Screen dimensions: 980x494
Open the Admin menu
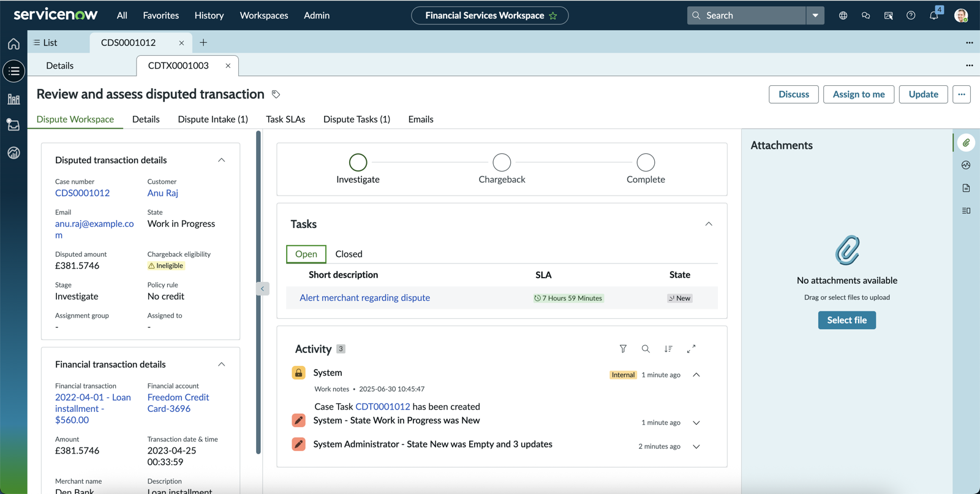coord(317,15)
